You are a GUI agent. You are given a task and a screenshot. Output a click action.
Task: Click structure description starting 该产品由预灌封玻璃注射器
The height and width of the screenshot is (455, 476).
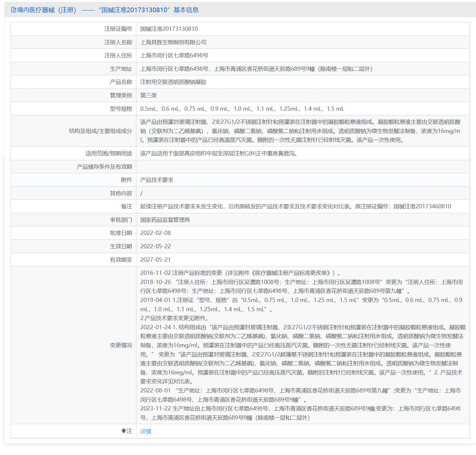(x=300, y=131)
